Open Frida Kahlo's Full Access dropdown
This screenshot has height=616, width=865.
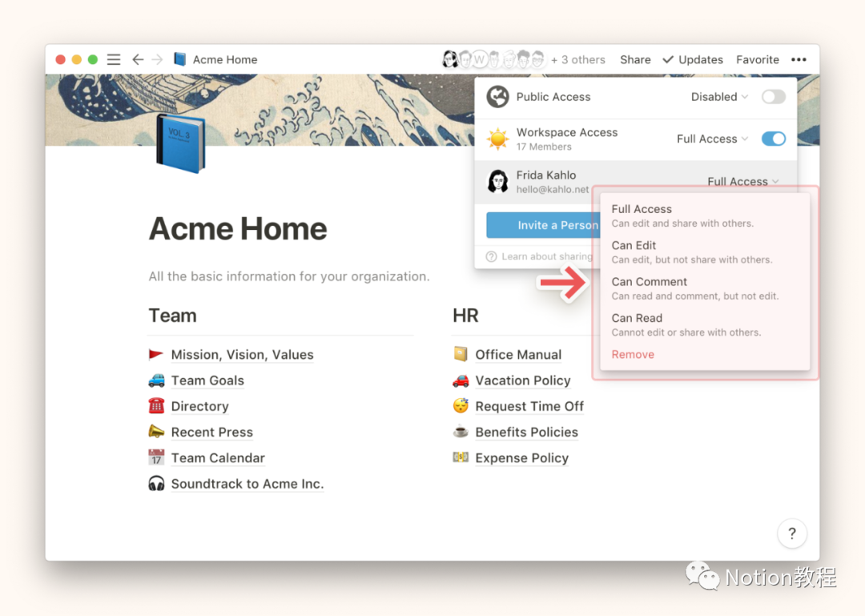(742, 182)
